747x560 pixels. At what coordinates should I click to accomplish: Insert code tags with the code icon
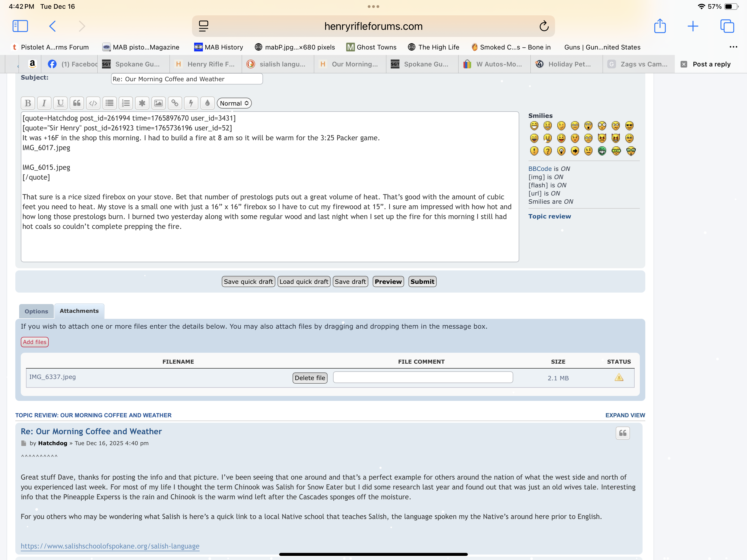(93, 103)
